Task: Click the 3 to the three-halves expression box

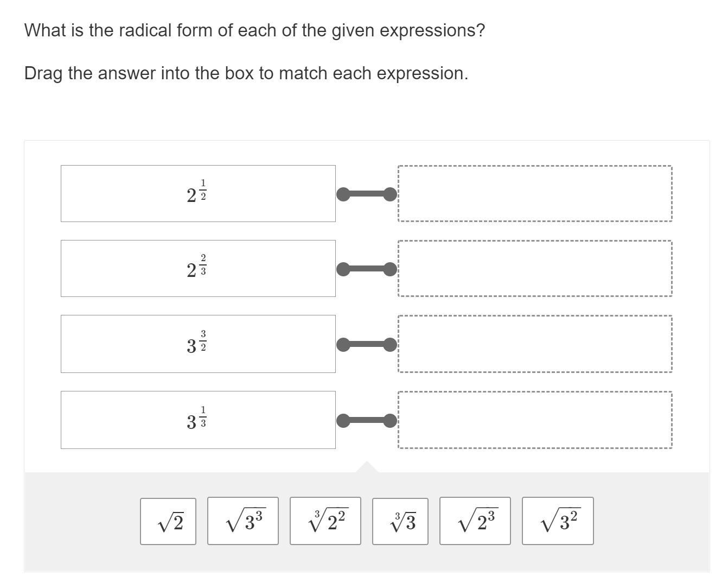Action: point(198,344)
